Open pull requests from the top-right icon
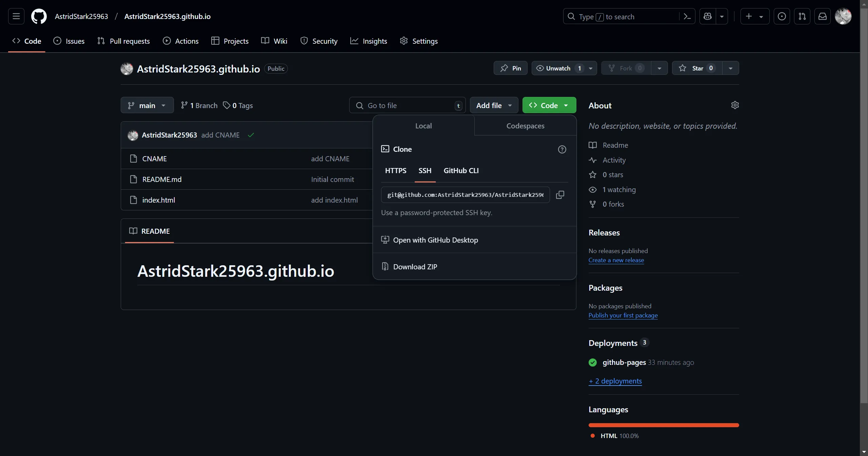868x456 pixels. [803, 16]
